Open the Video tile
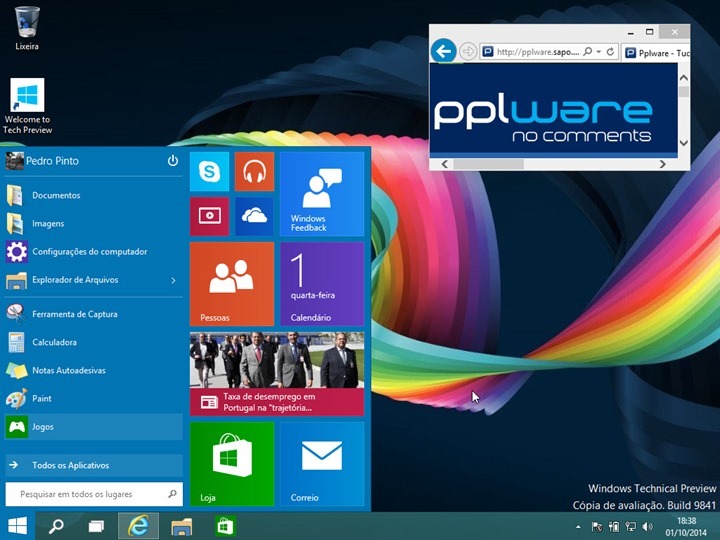Screen dimensions: 720x540 209,216
